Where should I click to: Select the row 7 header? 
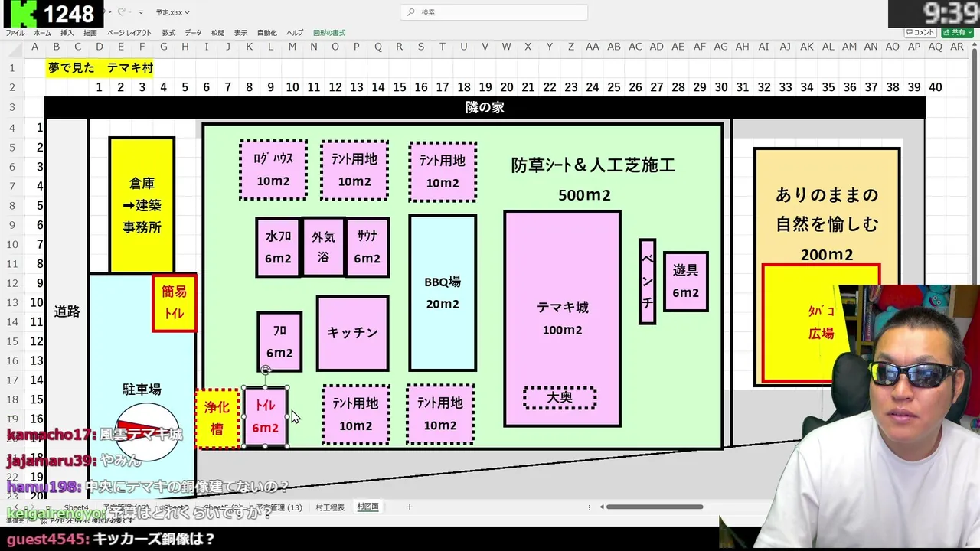coord(12,186)
